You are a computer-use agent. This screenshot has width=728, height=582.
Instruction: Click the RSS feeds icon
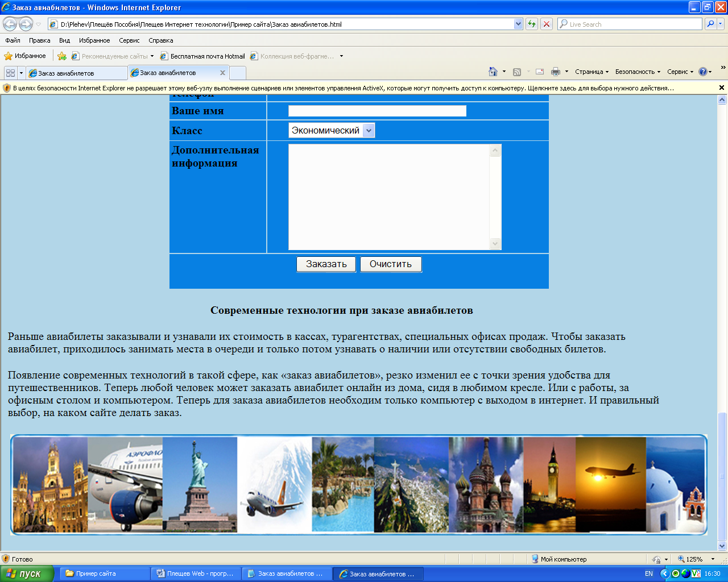coord(517,72)
